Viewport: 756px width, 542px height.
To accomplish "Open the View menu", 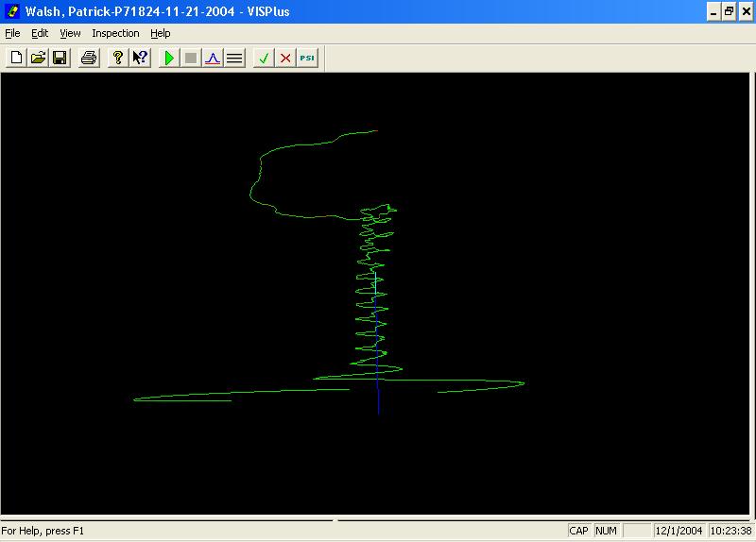I will 70,33.
